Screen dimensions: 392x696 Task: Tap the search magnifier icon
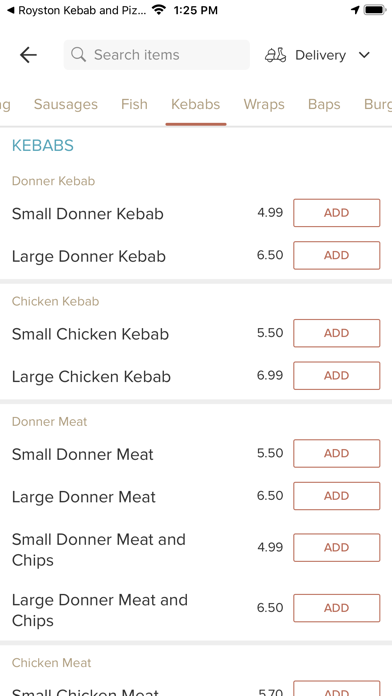point(79,55)
